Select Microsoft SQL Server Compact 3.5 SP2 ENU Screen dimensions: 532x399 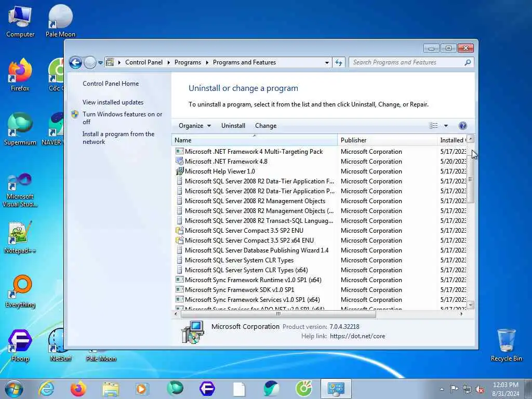pos(320,230)
